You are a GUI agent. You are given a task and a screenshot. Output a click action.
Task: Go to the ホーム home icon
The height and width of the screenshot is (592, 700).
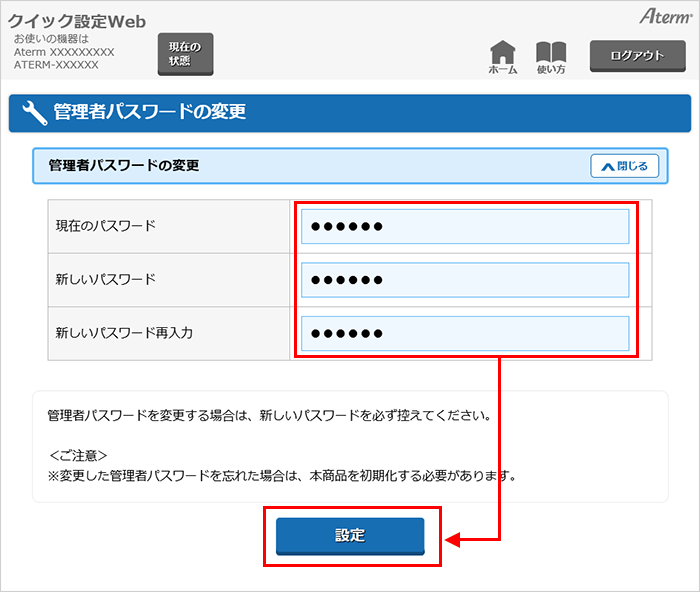[x=503, y=57]
